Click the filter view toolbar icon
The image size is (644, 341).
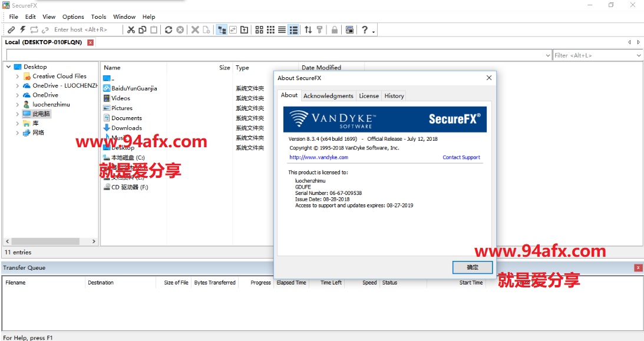(319, 29)
